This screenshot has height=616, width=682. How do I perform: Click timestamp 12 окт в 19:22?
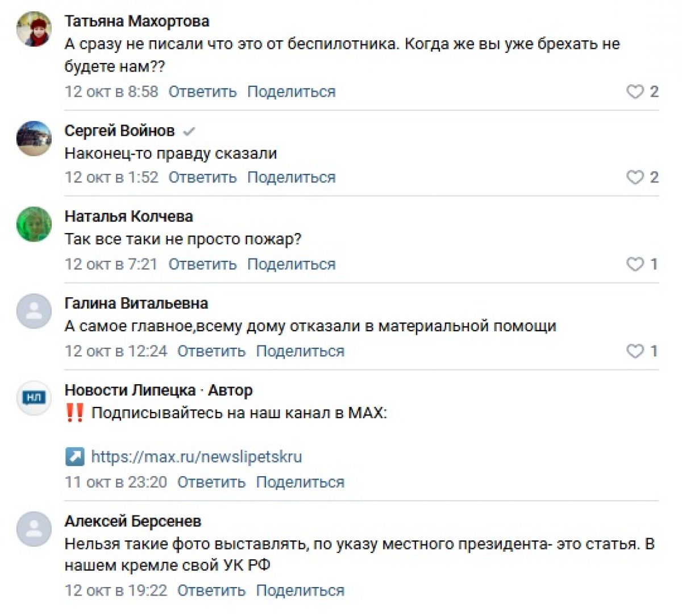(116, 590)
